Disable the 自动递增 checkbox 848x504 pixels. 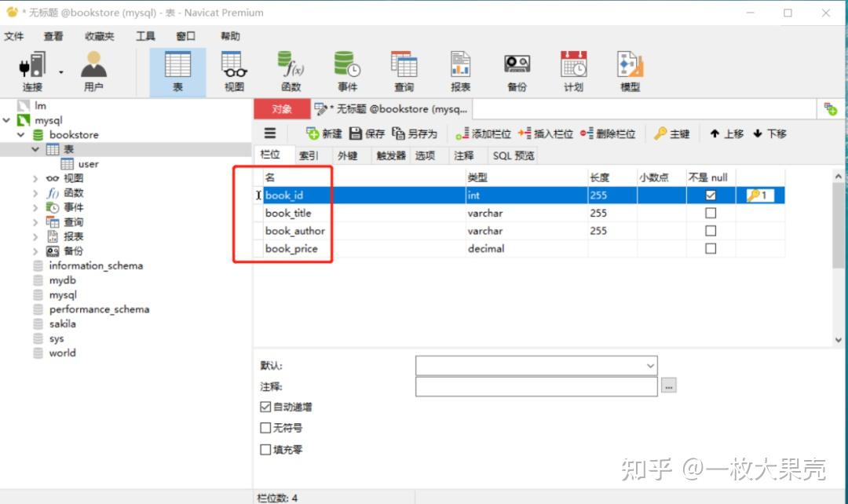click(x=265, y=407)
